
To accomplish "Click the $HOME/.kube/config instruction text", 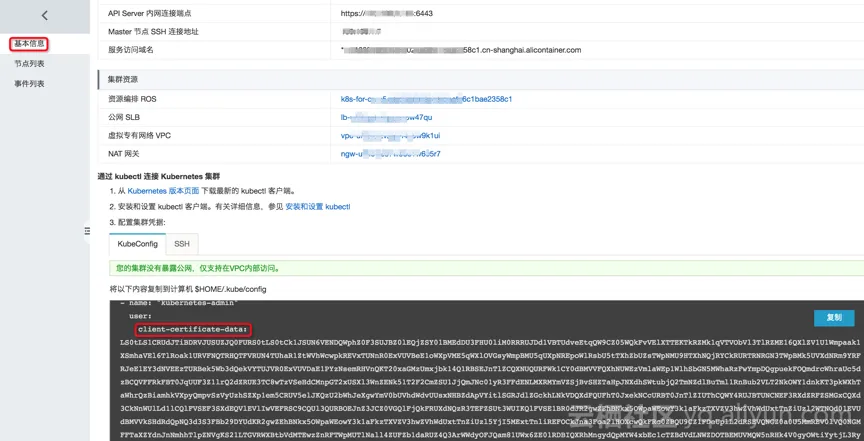I will tap(188, 289).
